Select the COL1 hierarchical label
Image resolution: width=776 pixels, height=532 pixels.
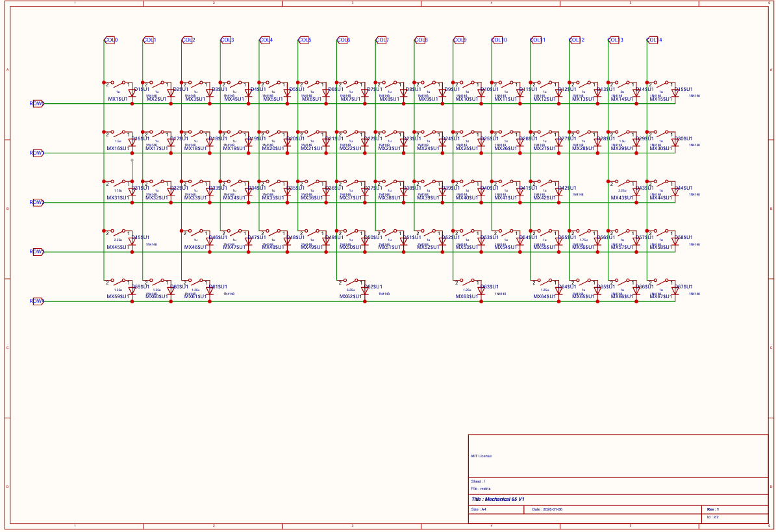[149, 40]
